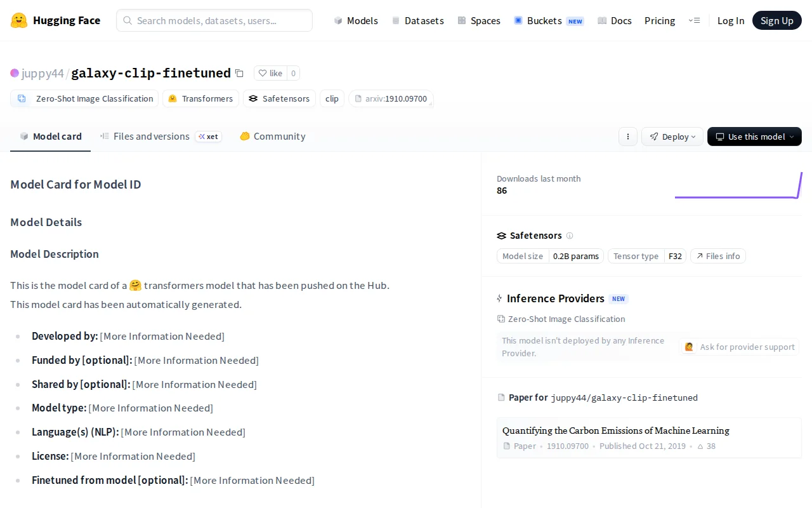Image resolution: width=812 pixels, height=508 pixels.
Task: Click Ask for provider support
Action: pyautogui.click(x=739, y=347)
